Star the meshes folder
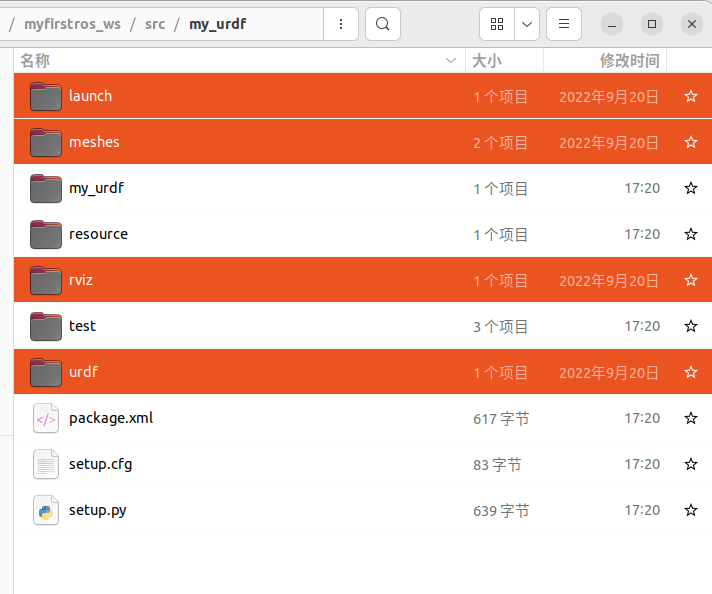The width and height of the screenshot is (712, 594). [x=691, y=142]
